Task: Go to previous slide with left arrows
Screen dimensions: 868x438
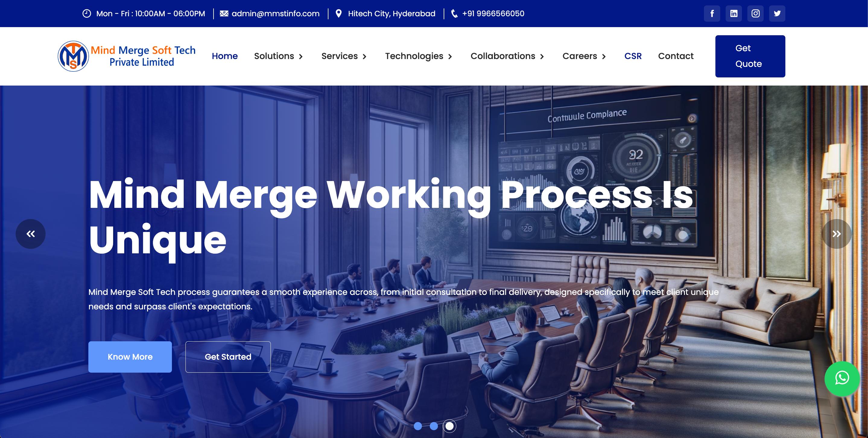Action: (x=31, y=234)
